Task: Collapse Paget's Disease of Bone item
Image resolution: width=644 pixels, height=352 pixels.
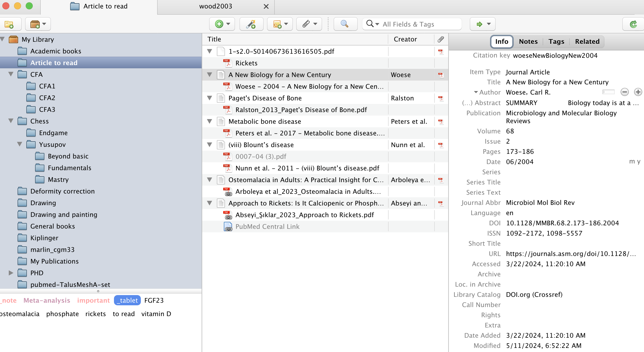Action: point(210,98)
